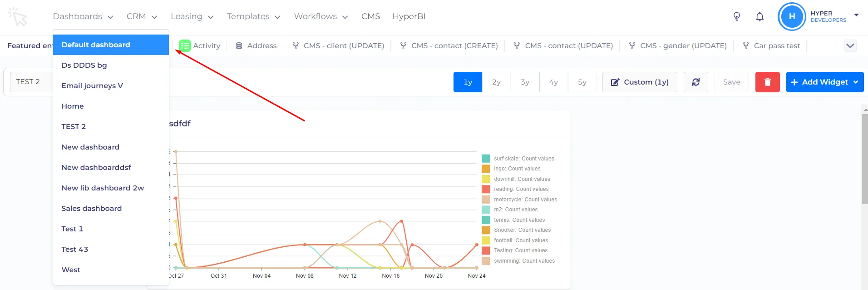Open the West dashboard
The width and height of the screenshot is (868, 290).
(x=111, y=270)
